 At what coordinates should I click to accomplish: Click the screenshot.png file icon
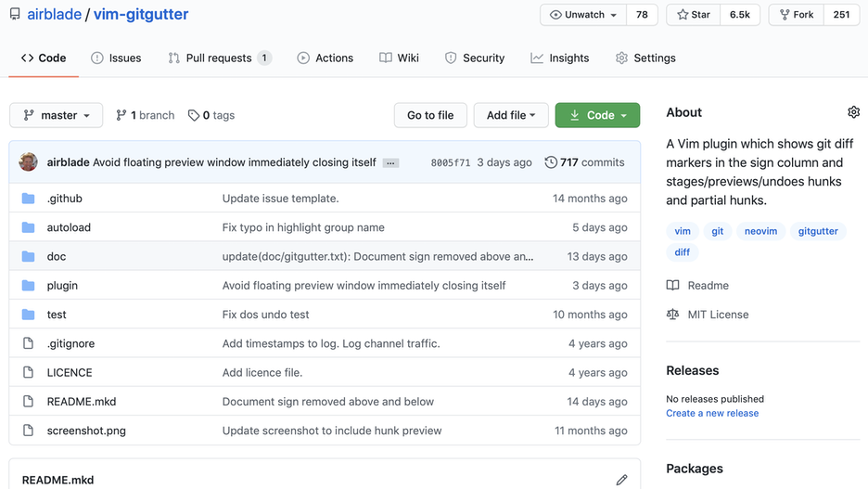pos(28,431)
